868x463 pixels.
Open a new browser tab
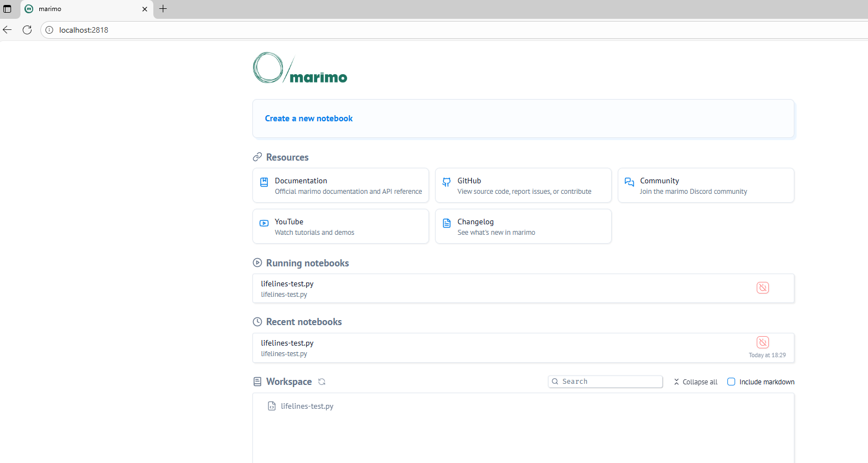coord(163,9)
